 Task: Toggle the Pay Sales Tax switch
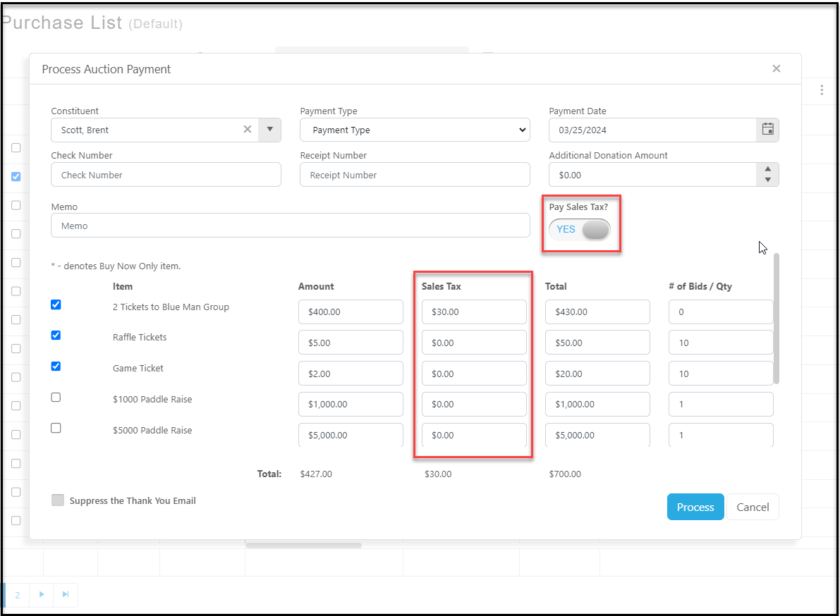(580, 230)
